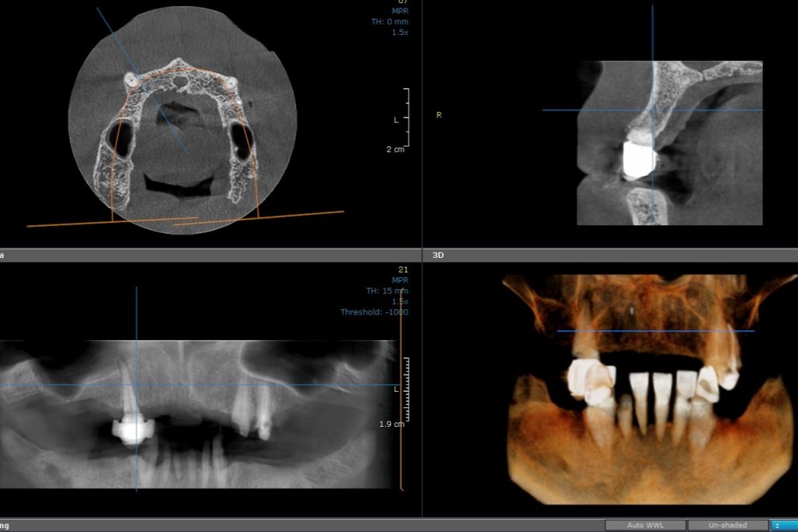Click the R orientation marker in sagittal view

(438, 114)
